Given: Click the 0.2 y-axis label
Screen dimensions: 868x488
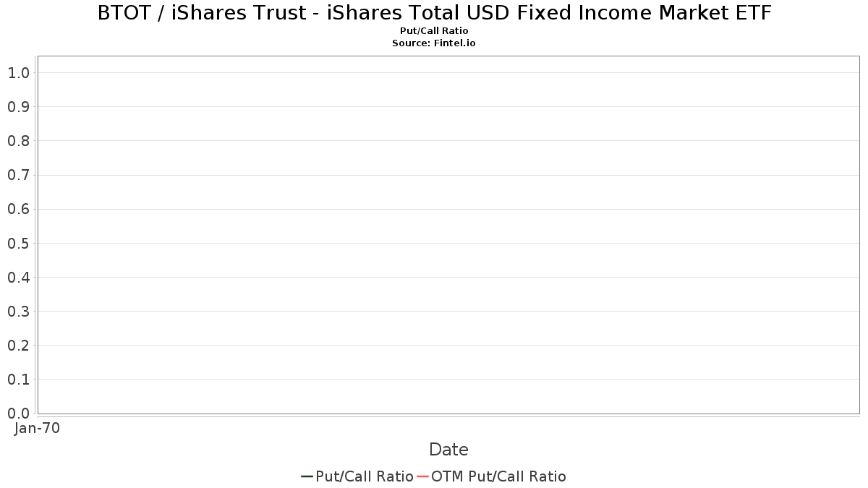Looking at the screenshot, I should tap(18, 346).
